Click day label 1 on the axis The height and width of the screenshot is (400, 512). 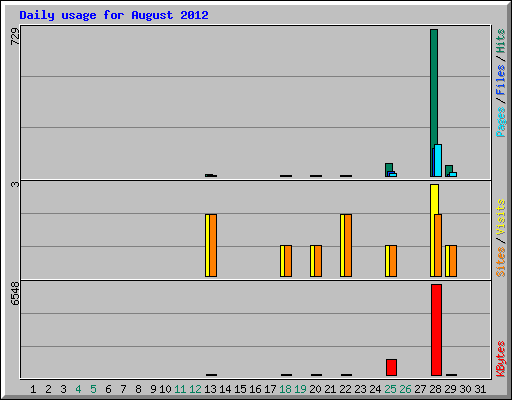tap(33, 389)
